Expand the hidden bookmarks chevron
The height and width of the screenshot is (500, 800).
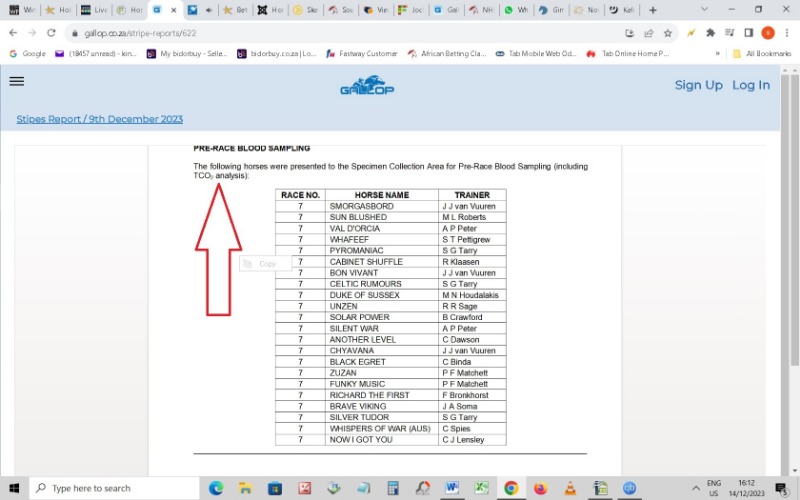pyautogui.click(x=716, y=53)
